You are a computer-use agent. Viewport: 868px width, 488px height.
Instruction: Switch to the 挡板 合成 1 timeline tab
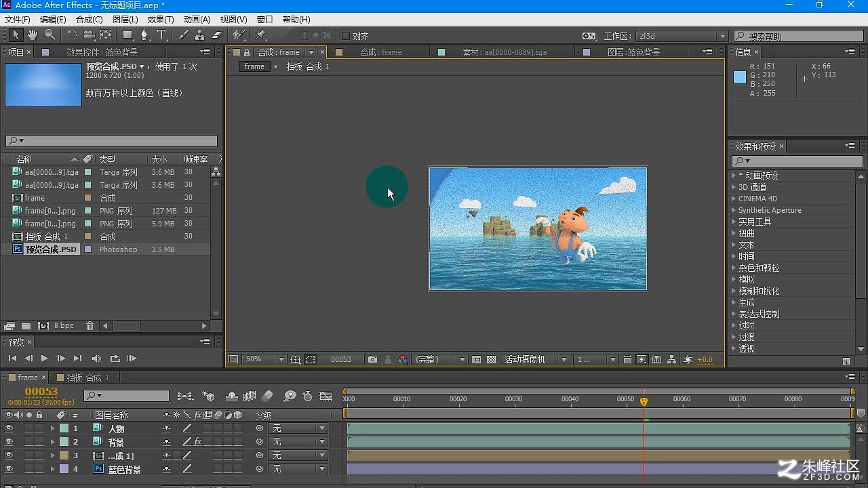(x=88, y=378)
